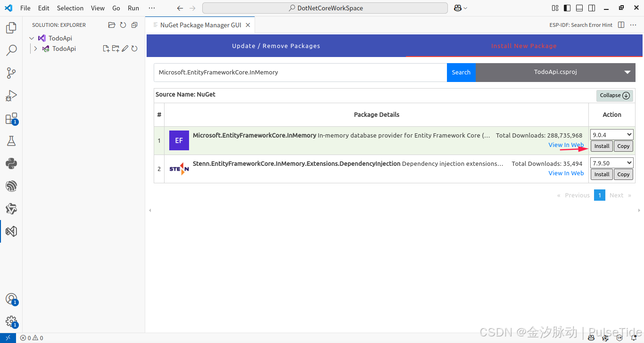Switch to Install New Package tab
Viewport: 644px width, 343px height.
pyautogui.click(x=524, y=46)
